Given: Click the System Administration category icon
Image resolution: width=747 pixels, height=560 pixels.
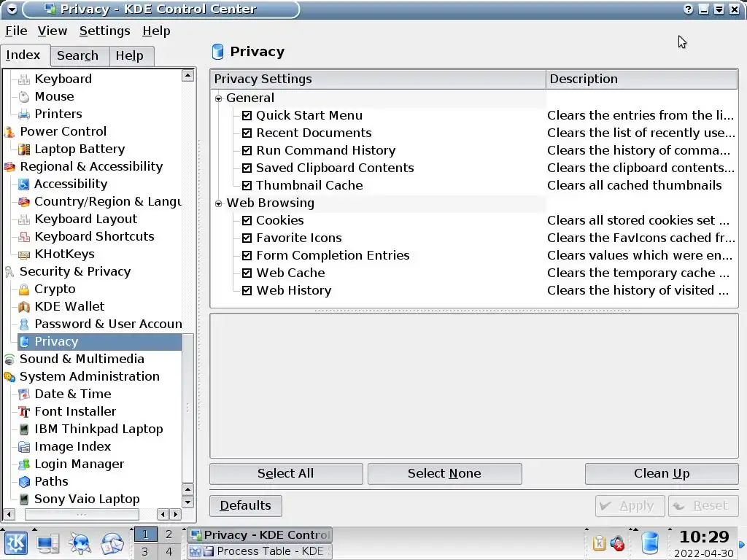Looking at the screenshot, I should 9,377.
